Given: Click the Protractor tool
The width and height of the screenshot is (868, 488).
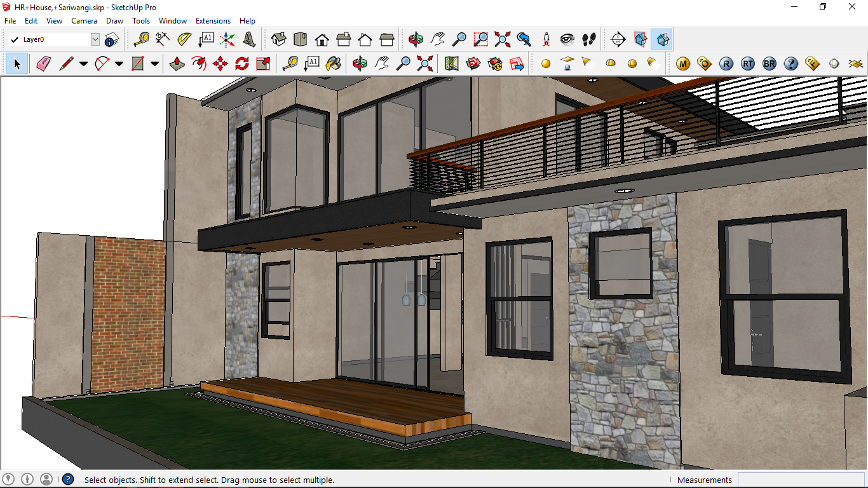Looking at the screenshot, I should (184, 39).
